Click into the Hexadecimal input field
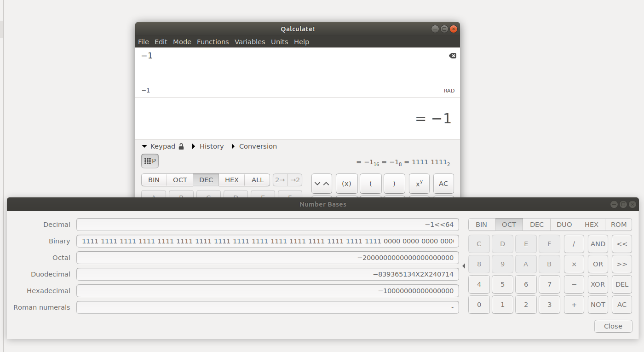644x352 pixels. (x=268, y=291)
